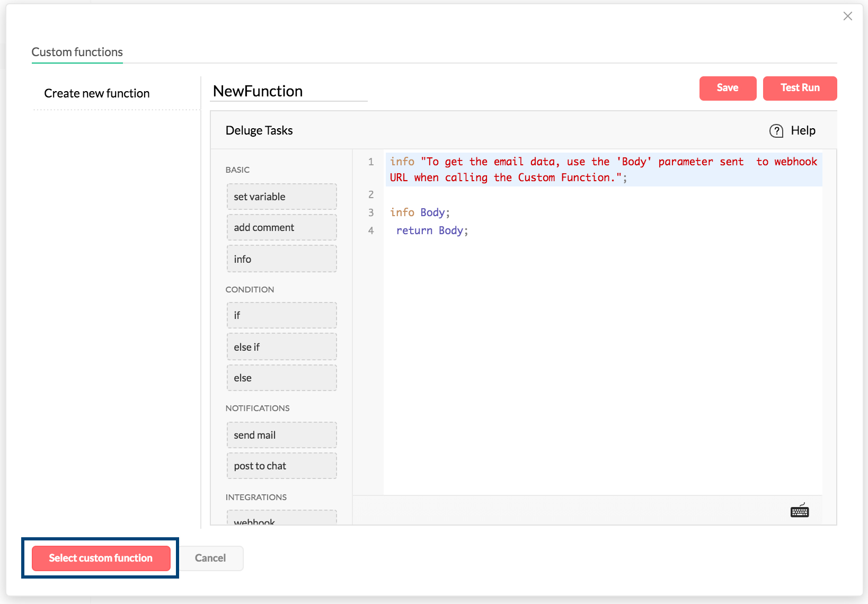Pick the post to chat block
Image resolution: width=868 pixels, height=604 pixels.
pyautogui.click(x=281, y=466)
